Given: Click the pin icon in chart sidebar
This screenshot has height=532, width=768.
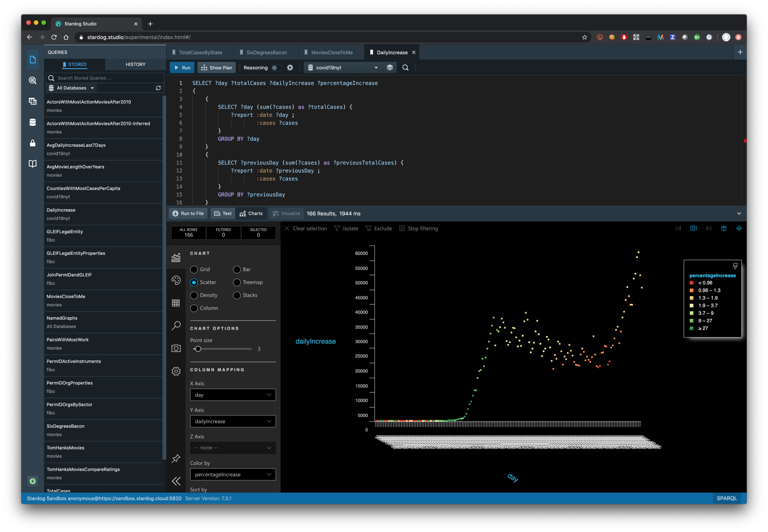Looking at the screenshot, I should pyautogui.click(x=176, y=459).
